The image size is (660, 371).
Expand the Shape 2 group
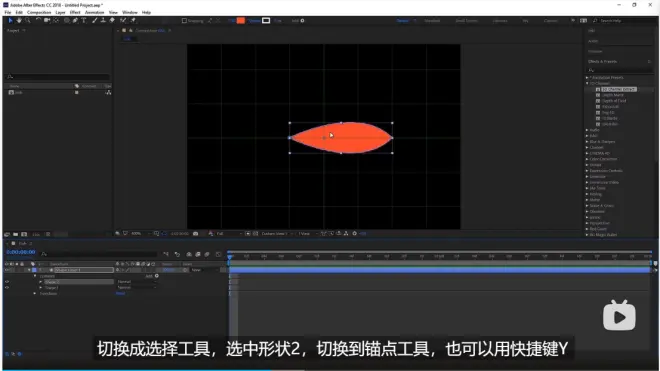coord(41,282)
